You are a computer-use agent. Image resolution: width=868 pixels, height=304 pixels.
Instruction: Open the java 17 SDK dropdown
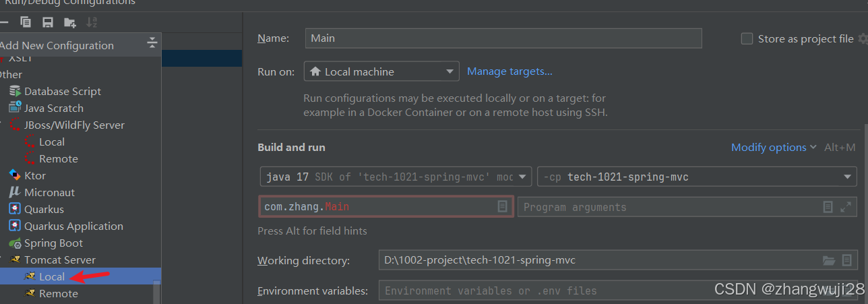pos(396,177)
